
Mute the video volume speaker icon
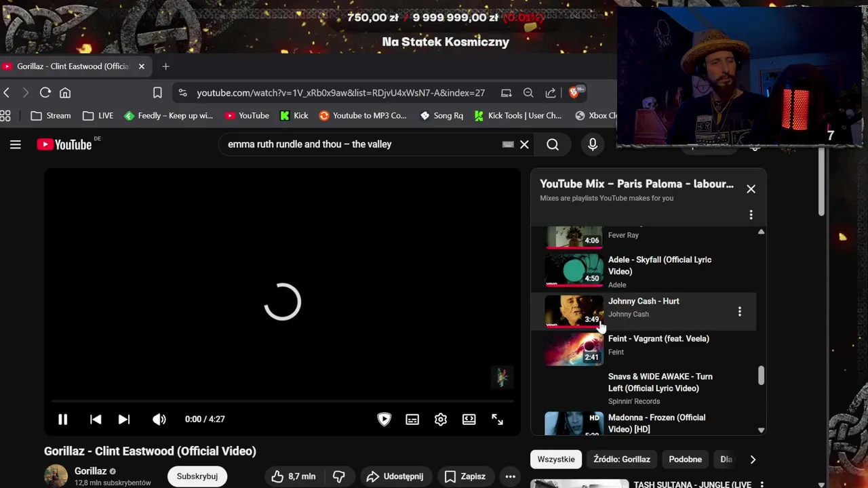click(x=159, y=420)
